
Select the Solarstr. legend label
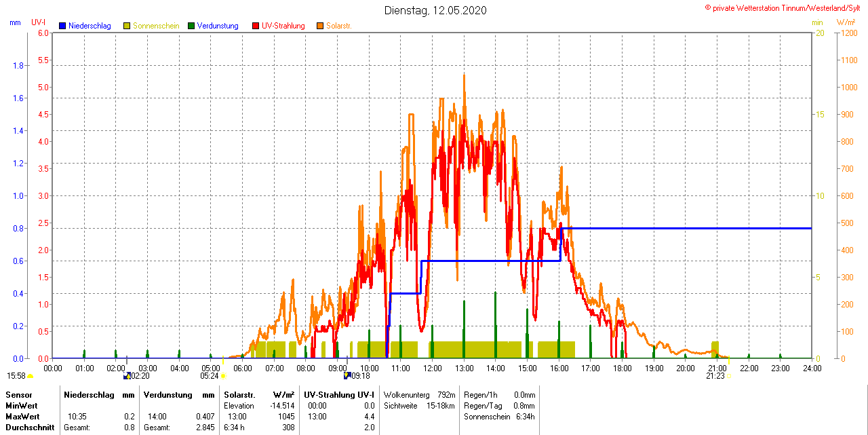[338, 26]
